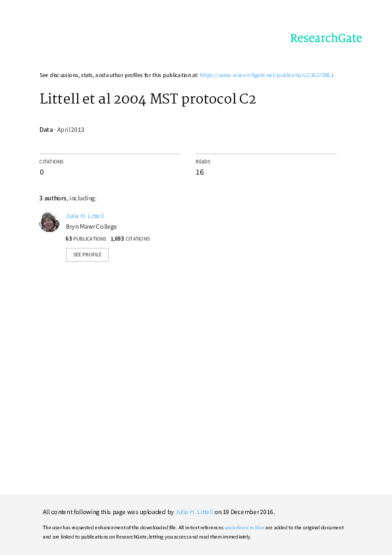Screen dimensions: 392x555
Task: Click the SEE PROFILE button
Action: [87, 254]
